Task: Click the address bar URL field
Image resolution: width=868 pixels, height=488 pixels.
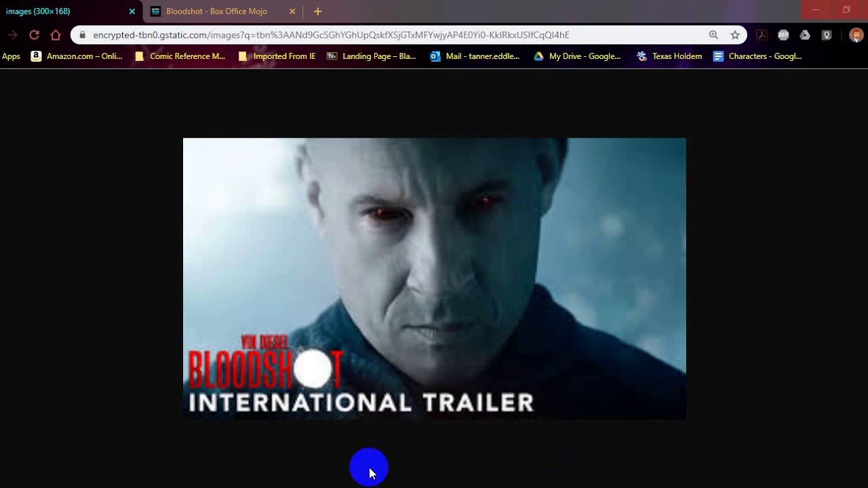Action: pos(393,35)
